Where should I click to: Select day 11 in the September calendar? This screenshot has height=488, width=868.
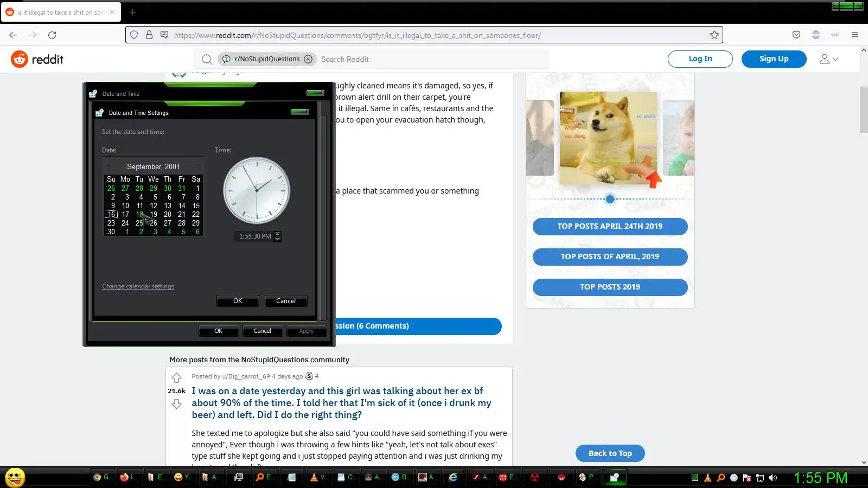pyautogui.click(x=139, y=206)
